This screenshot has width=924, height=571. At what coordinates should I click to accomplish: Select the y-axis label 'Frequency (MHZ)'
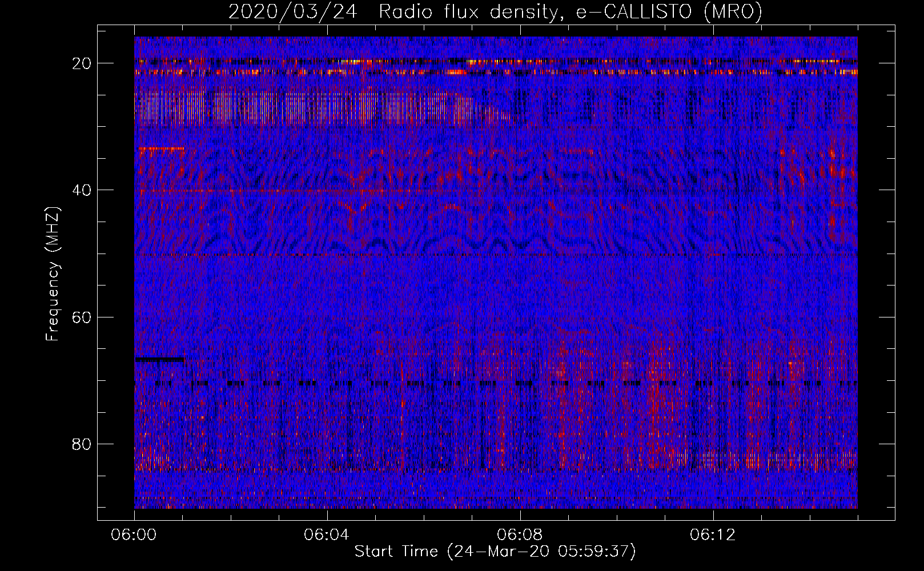click(53, 274)
